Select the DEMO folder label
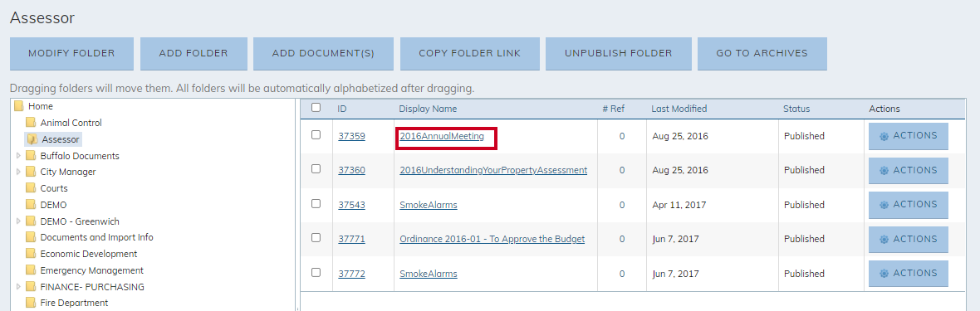 pos(53,205)
